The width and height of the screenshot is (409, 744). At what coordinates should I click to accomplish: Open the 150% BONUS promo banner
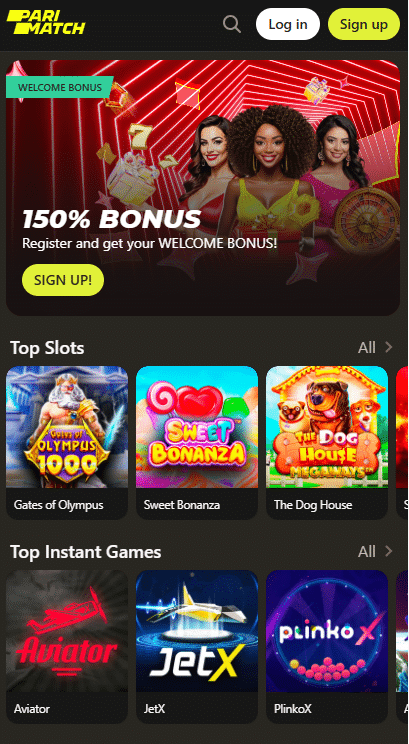tap(203, 188)
